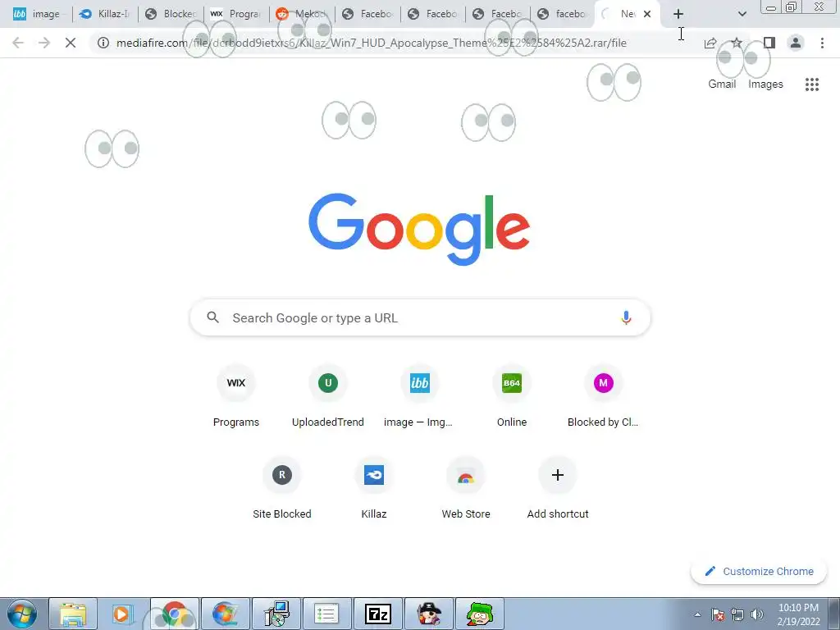Open Chrome three-dot menu
Image resolution: width=840 pixels, height=630 pixels.
(822, 43)
